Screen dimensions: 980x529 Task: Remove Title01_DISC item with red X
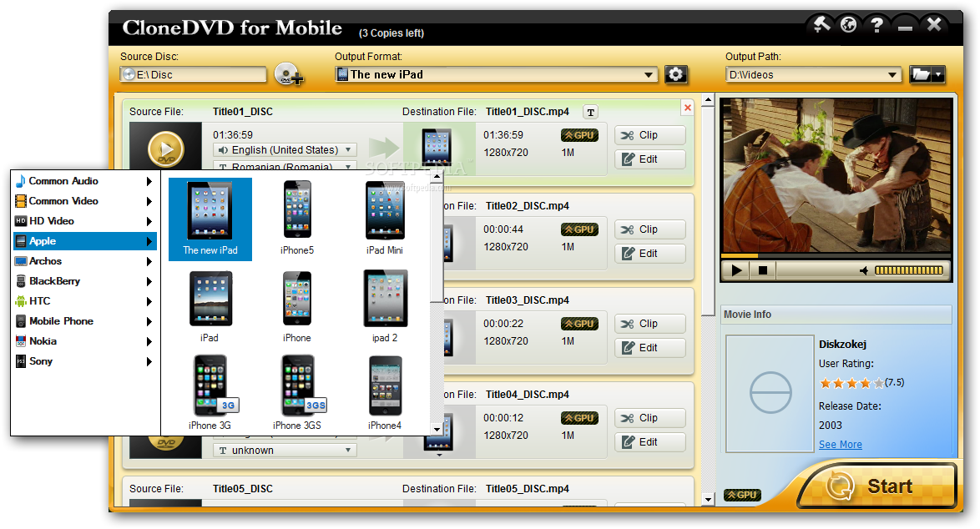point(688,108)
